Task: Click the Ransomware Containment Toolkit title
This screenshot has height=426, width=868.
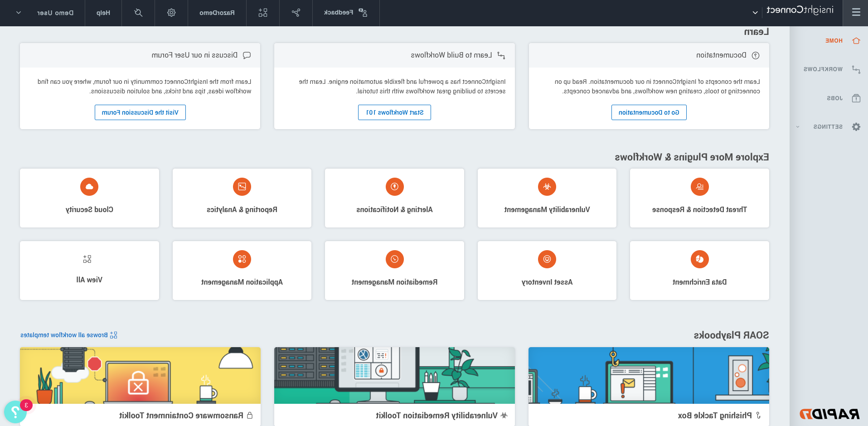Action: [181, 416]
